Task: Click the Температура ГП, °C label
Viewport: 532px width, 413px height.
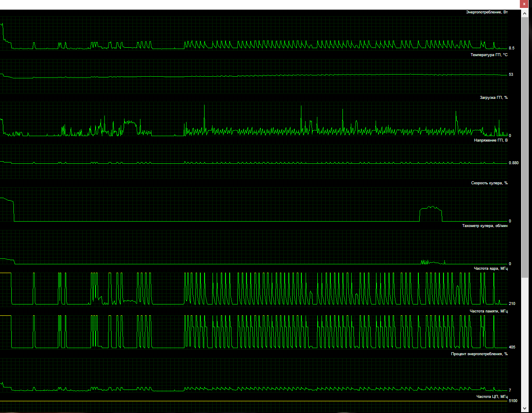Action: click(x=489, y=55)
